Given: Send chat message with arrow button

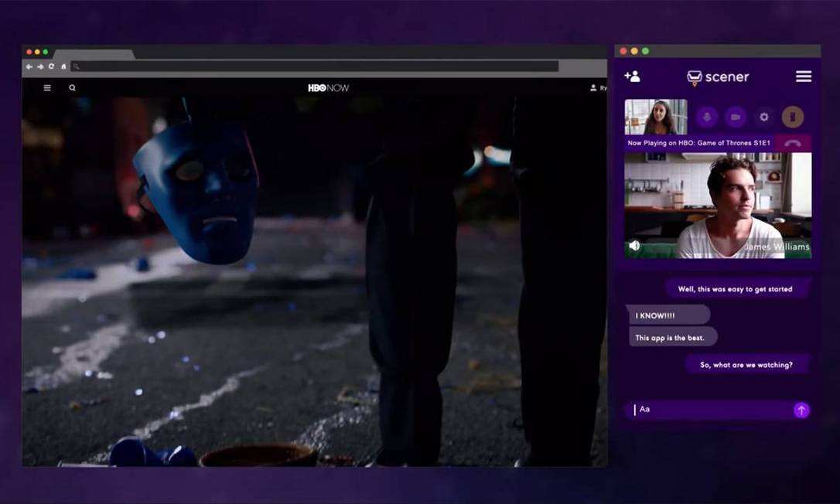Looking at the screenshot, I should [801, 410].
